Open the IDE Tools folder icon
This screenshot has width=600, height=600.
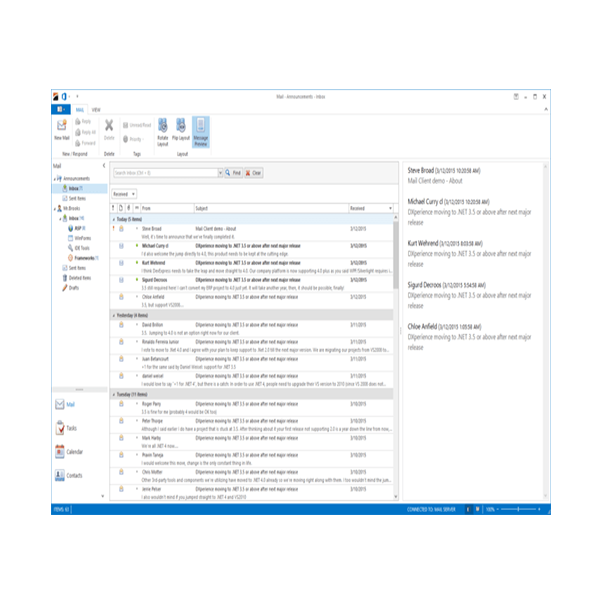(70, 248)
